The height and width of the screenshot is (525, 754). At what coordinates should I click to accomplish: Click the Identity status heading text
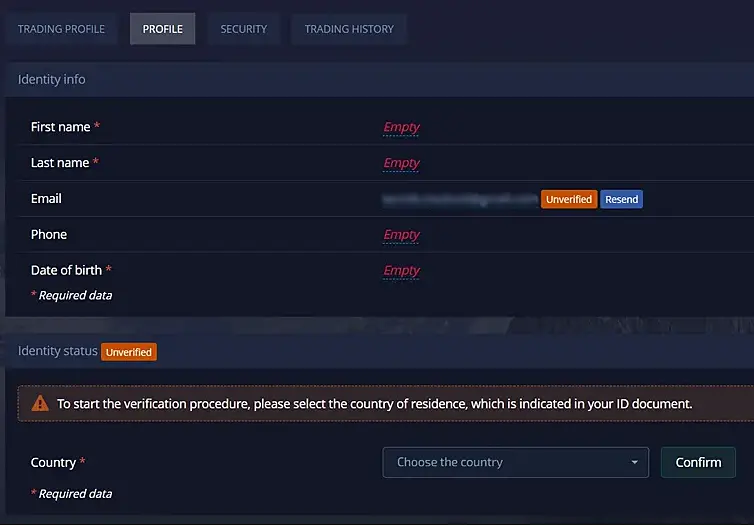(58, 351)
